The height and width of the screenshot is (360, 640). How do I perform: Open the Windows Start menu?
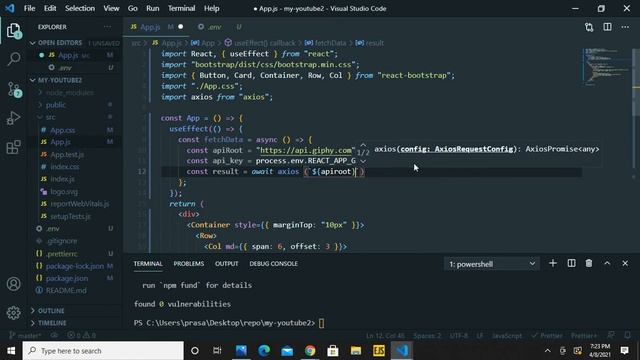point(11,351)
